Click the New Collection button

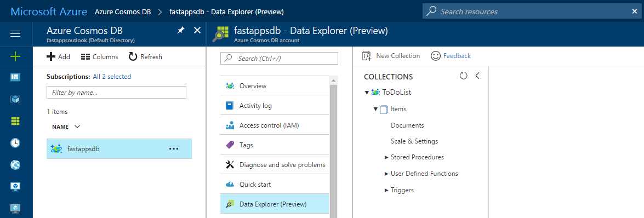click(391, 56)
